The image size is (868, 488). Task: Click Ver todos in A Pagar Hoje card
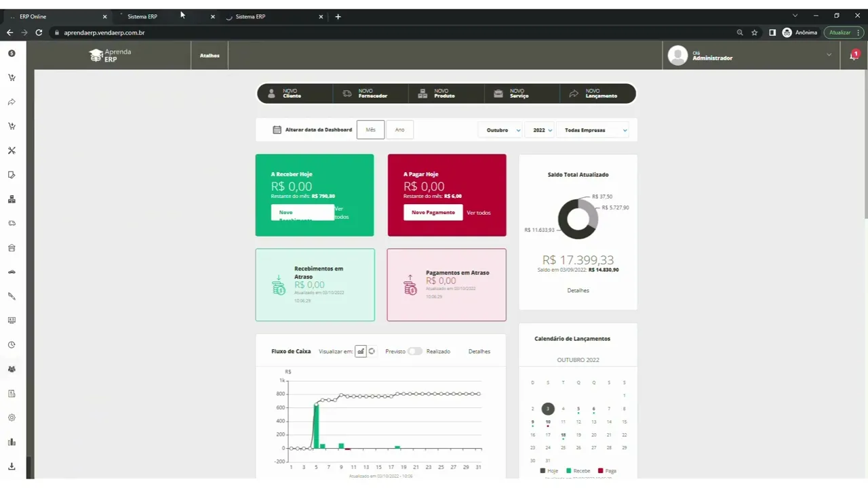tap(478, 213)
